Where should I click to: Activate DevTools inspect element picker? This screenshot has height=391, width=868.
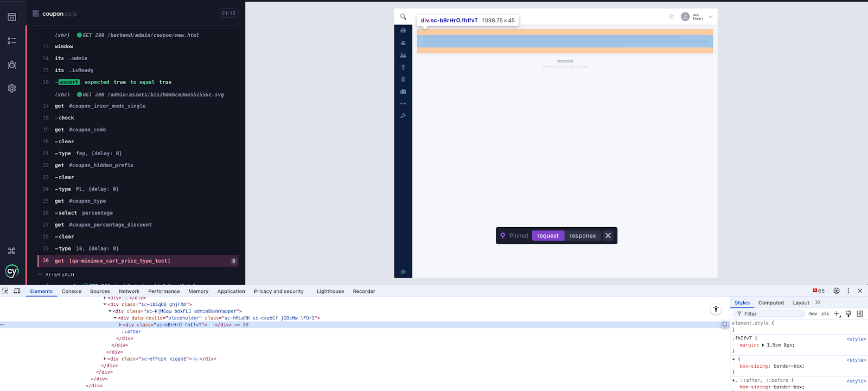(x=5, y=291)
